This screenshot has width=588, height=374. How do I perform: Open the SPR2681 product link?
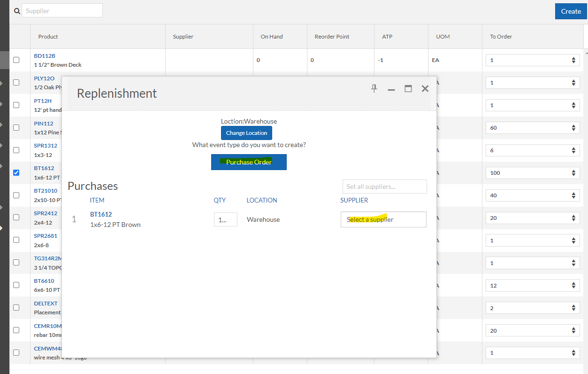click(46, 236)
